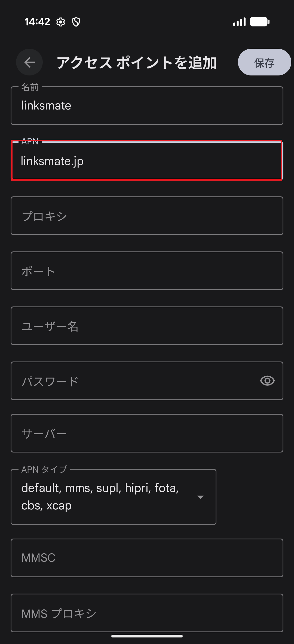
Task: Tap the signal strength indicator
Action: [x=239, y=22]
